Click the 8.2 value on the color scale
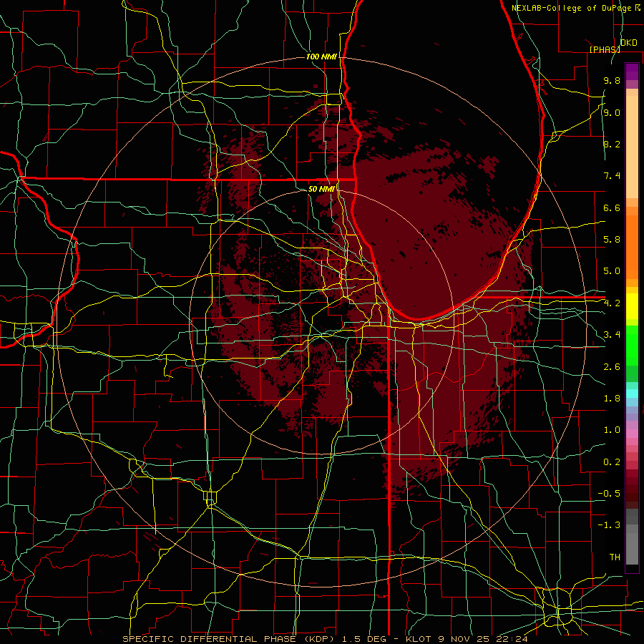 pos(612,144)
